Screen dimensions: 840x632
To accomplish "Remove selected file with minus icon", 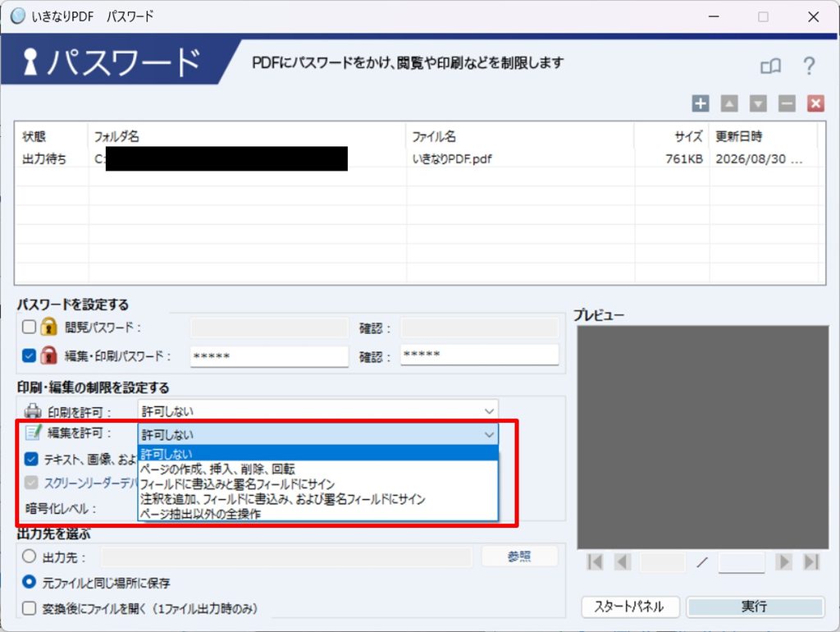I will (x=787, y=103).
